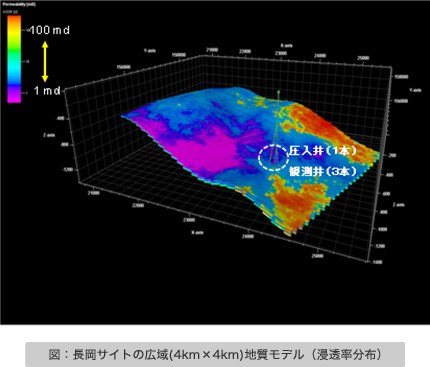
Task: Select the "観測井（3本）" well label
Action: pos(323,171)
